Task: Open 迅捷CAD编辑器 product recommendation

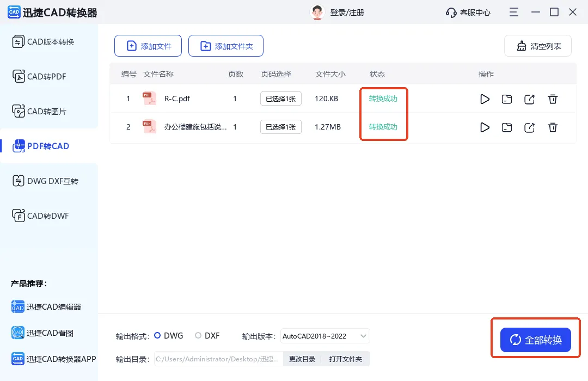Action: coord(46,307)
